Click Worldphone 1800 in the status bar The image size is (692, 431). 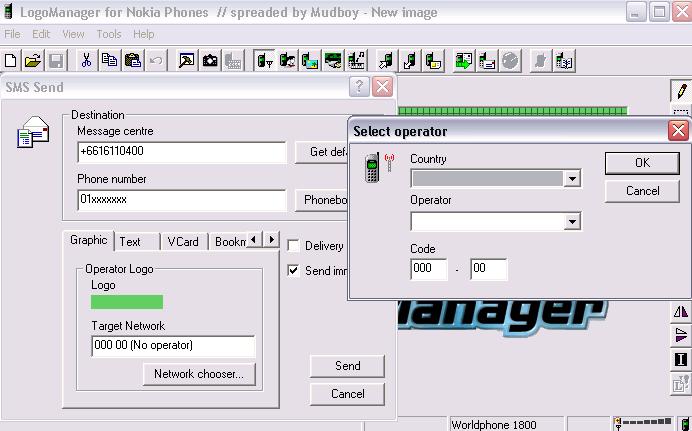pyautogui.click(x=493, y=425)
